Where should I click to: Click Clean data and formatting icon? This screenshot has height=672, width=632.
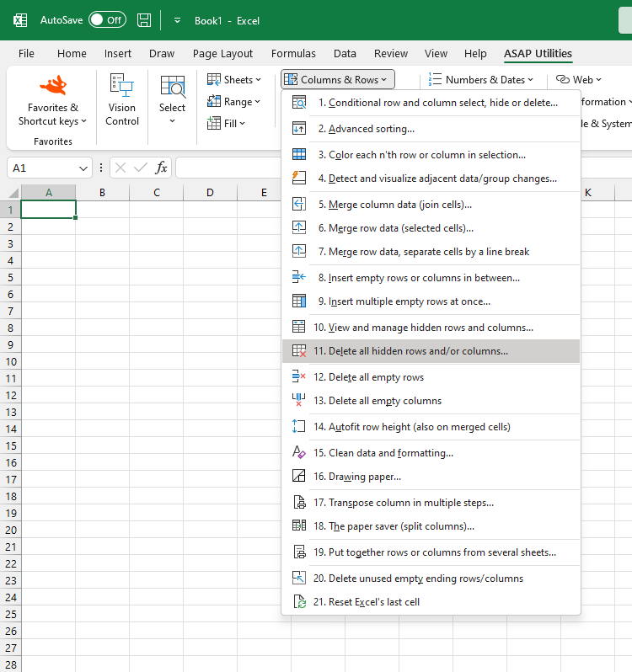pos(299,452)
